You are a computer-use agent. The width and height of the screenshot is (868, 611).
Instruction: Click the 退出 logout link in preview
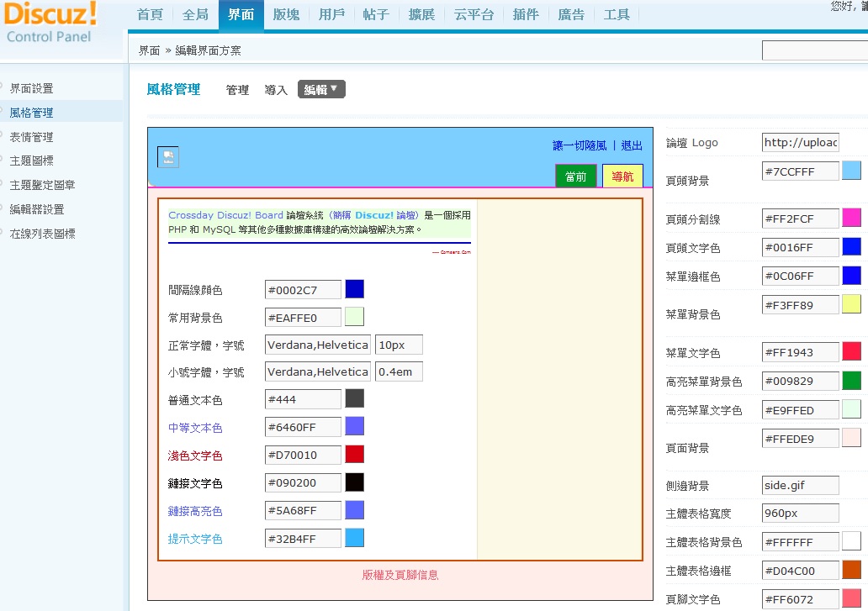pyautogui.click(x=632, y=145)
